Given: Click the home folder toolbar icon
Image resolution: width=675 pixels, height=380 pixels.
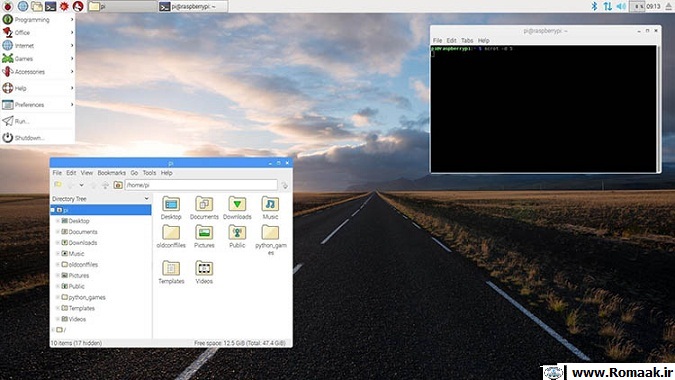Looking at the screenshot, I should 118,185.
